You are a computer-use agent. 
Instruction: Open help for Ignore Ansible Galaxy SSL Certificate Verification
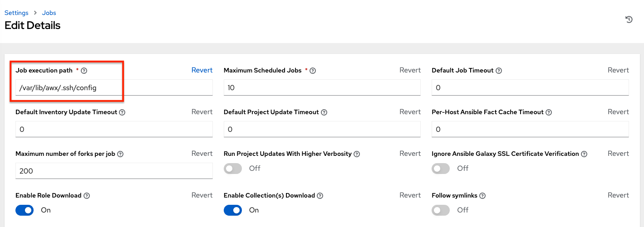click(584, 154)
